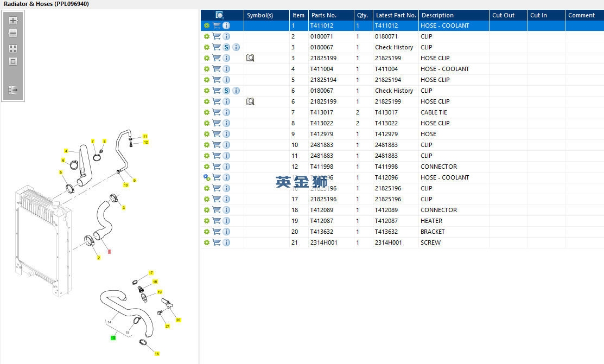Screen dimensions: 604x364
Task: Add T411998 CONNECTOR to cart
Action: (217, 167)
